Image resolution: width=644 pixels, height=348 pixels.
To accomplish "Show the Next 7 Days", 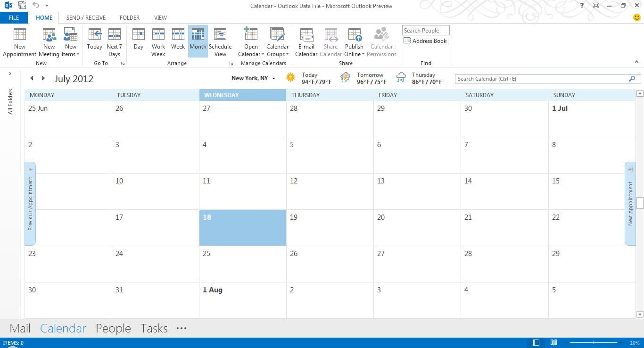I will click(114, 42).
